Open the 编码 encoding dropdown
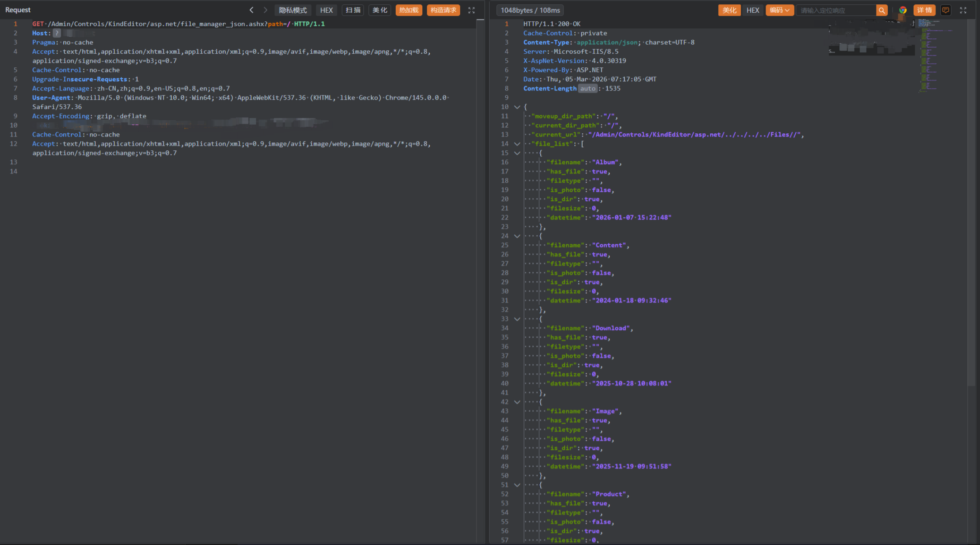980x545 pixels. pyautogui.click(x=779, y=10)
